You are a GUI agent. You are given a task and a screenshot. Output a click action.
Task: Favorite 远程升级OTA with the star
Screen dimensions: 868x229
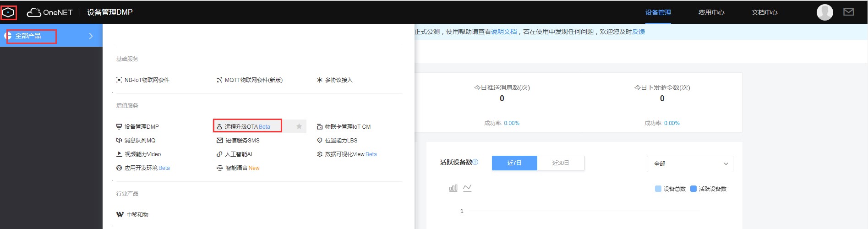coord(299,126)
